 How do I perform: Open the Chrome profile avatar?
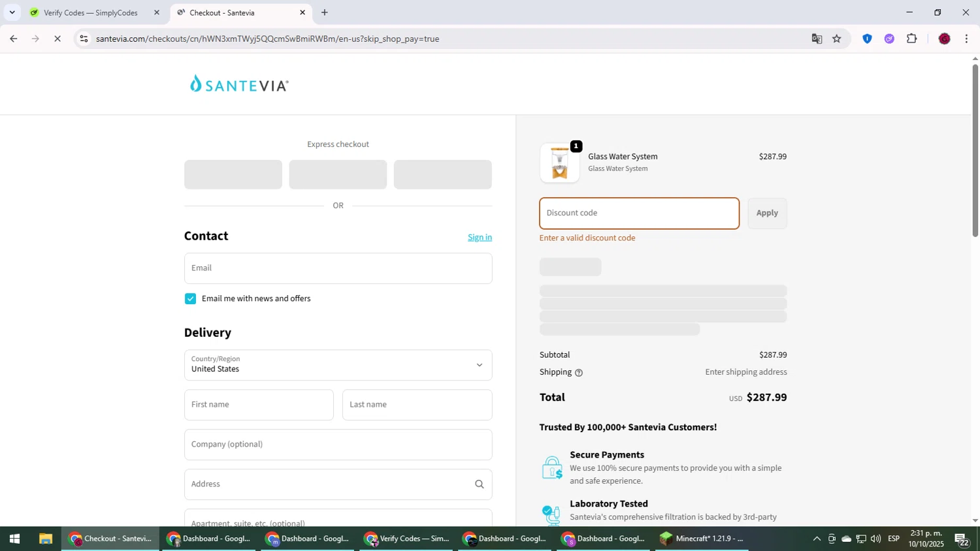point(944,39)
